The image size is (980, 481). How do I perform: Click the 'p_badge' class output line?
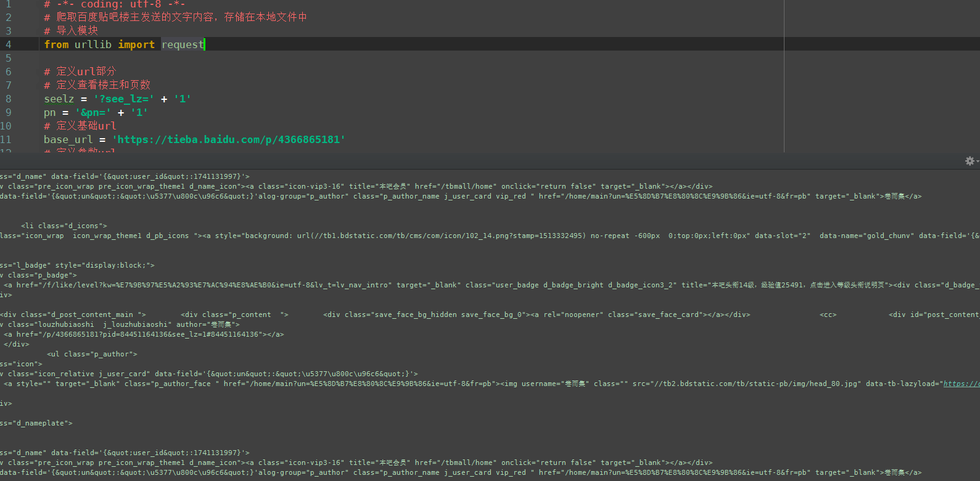pyautogui.click(x=38, y=275)
